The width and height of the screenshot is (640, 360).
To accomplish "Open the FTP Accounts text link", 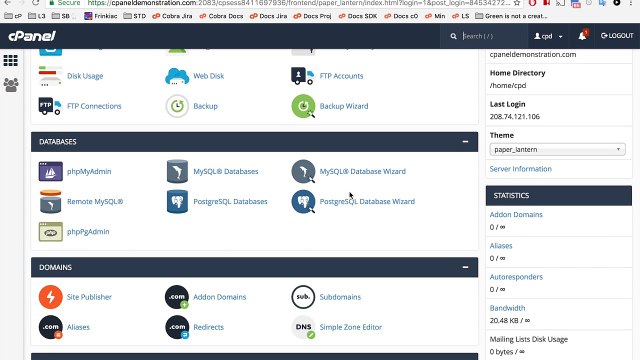I will click(341, 76).
